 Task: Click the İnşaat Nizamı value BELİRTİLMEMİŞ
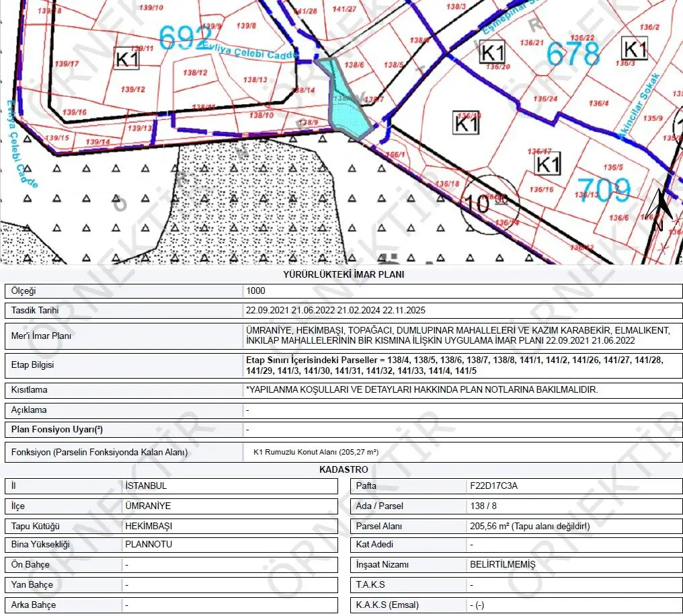coord(502,565)
